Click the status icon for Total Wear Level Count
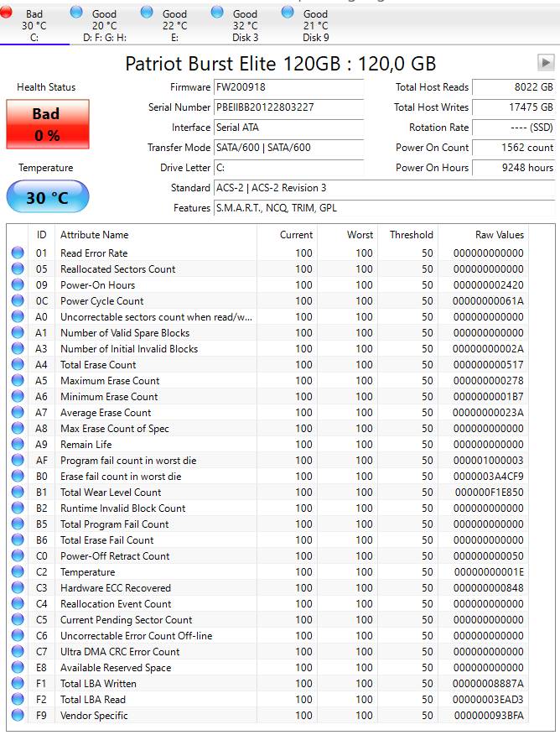Screen dimensions: 560x735 [18, 492]
